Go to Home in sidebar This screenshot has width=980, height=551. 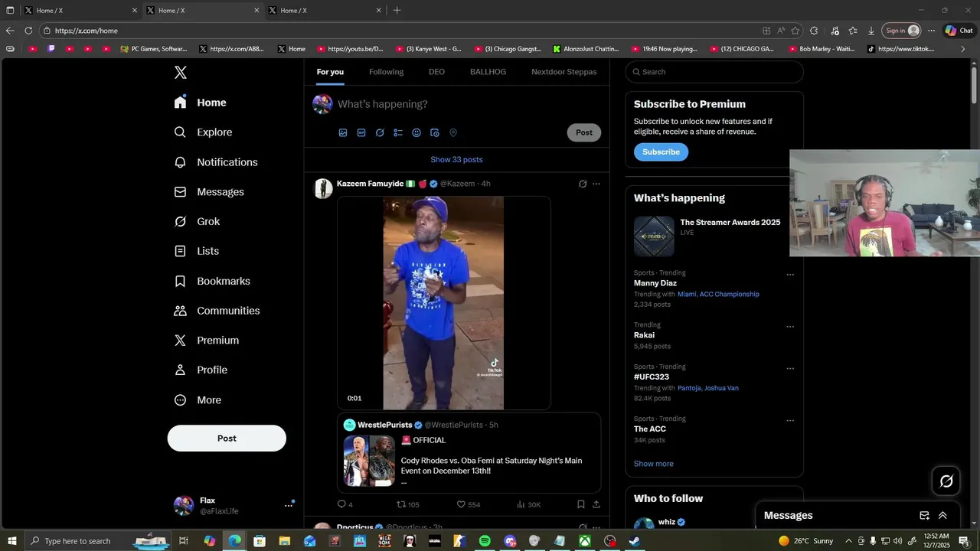click(x=201, y=103)
